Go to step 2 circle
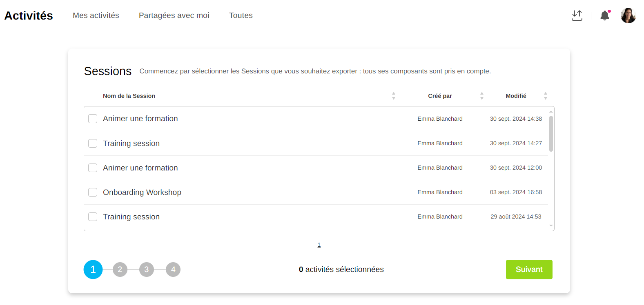The width and height of the screenshot is (644, 305). pos(120,270)
